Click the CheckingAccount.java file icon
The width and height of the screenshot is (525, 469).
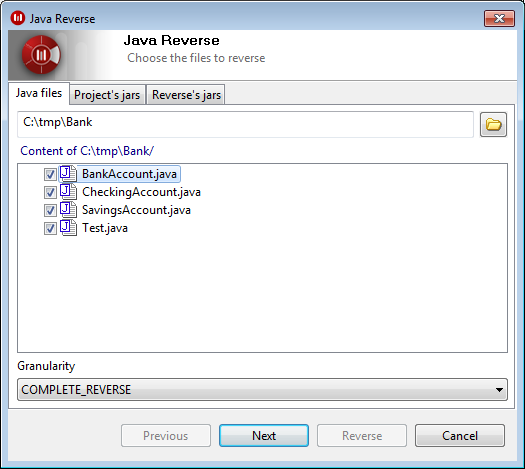tap(68, 192)
